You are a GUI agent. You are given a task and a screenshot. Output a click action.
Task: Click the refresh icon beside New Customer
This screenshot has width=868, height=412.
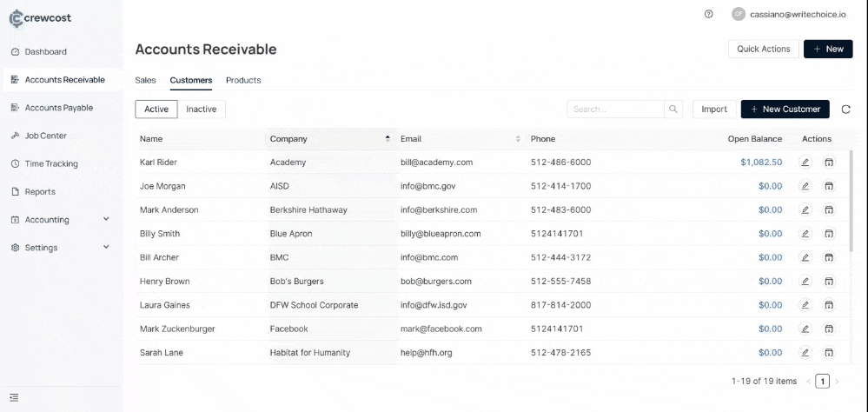[845, 110]
